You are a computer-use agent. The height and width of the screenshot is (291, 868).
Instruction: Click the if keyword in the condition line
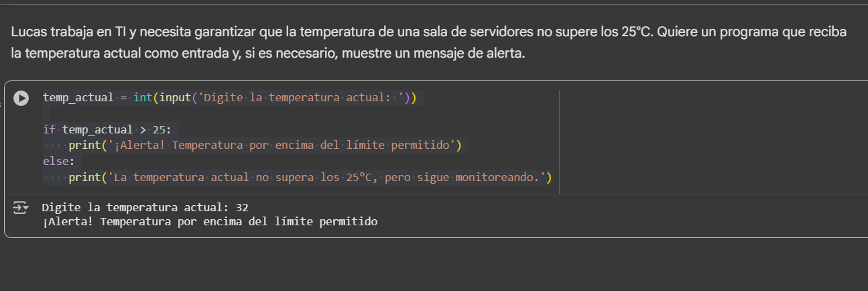pyautogui.click(x=49, y=129)
